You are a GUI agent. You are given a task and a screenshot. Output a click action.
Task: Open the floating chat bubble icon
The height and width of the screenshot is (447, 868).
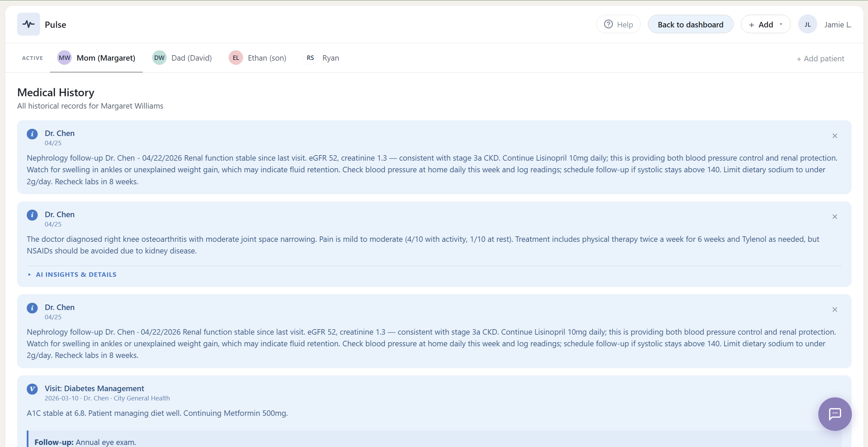pyautogui.click(x=834, y=414)
